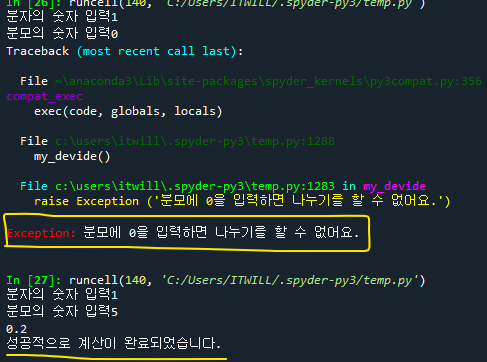Click the 'In [27]:' prompt
This screenshot has height=362, width=487.
pyautogui.click(x=34, y=280)
